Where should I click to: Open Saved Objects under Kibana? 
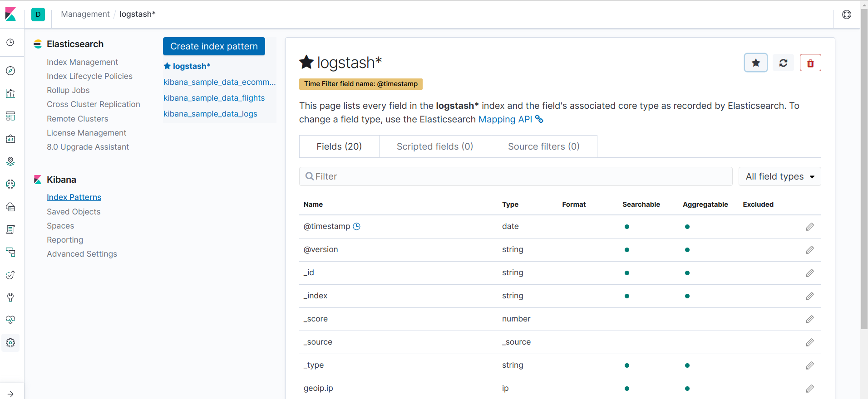point(74,212)
